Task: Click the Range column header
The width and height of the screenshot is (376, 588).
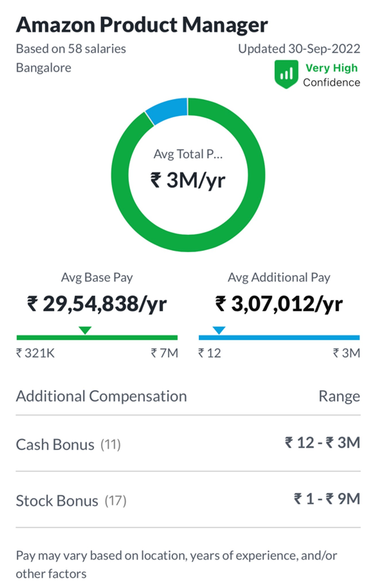Action: 339,396
